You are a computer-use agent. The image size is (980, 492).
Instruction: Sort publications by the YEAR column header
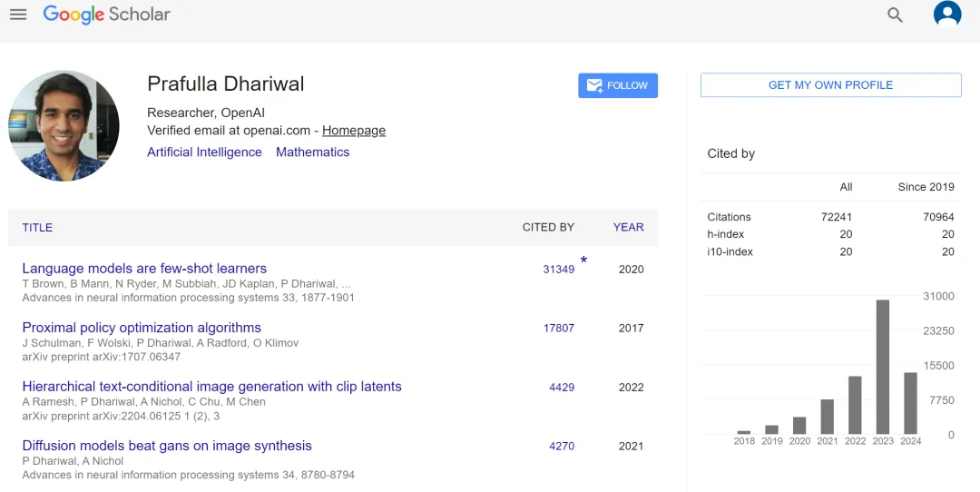[x=628, y=228]
